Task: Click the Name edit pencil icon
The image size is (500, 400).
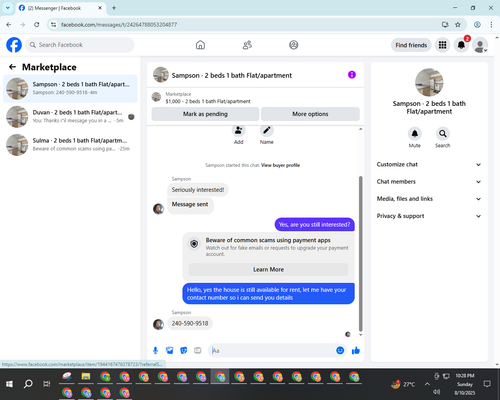Action: (267, 131)
